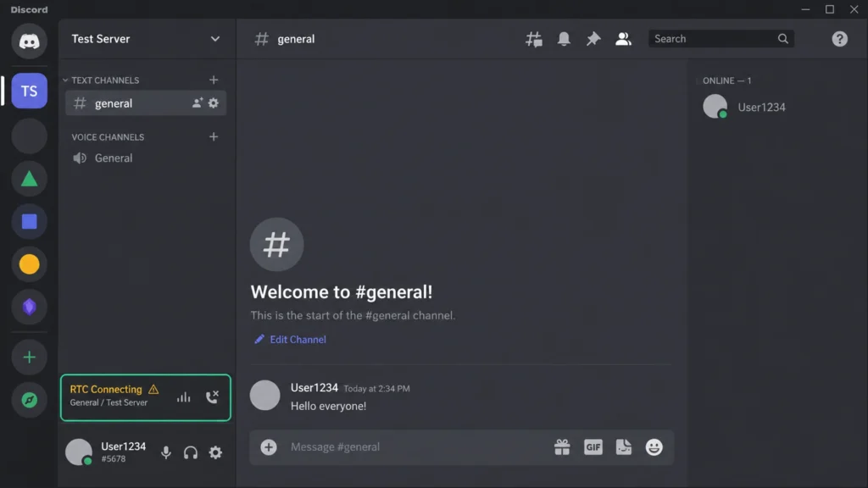Image resolution: width=868 pixels, height=488 pixels.
Task: Click RTC Connecting status text
Action: click(x=106, y=389)
